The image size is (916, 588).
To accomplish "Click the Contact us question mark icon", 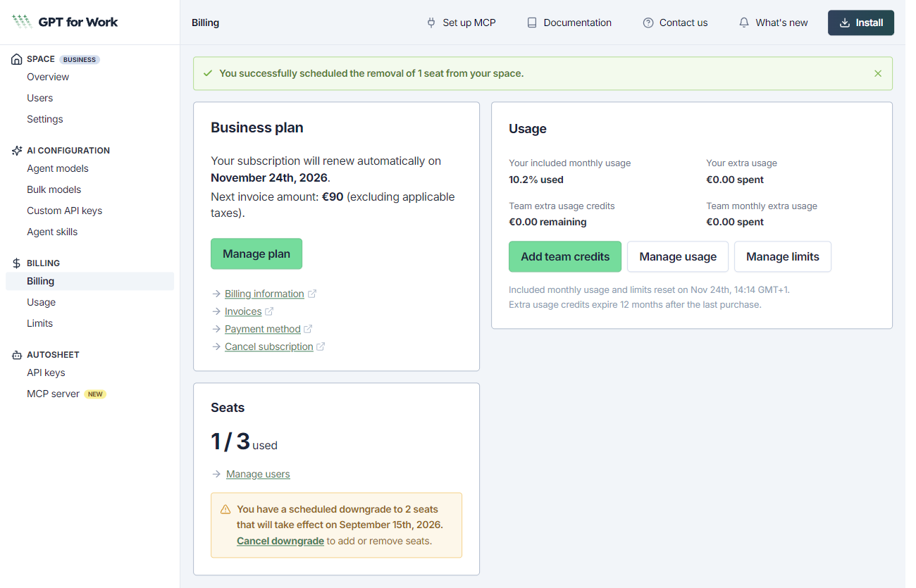I will coord(648,23).
